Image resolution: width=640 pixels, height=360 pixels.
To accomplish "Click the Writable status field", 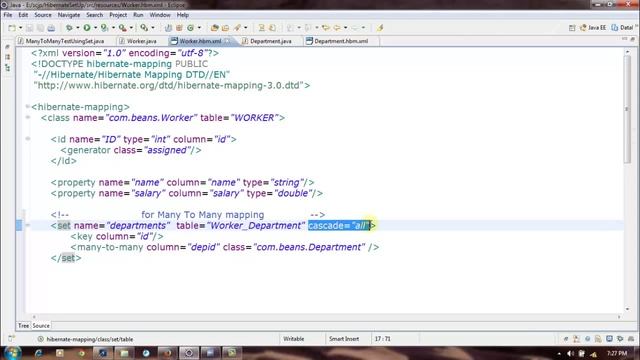I will 294,339.
